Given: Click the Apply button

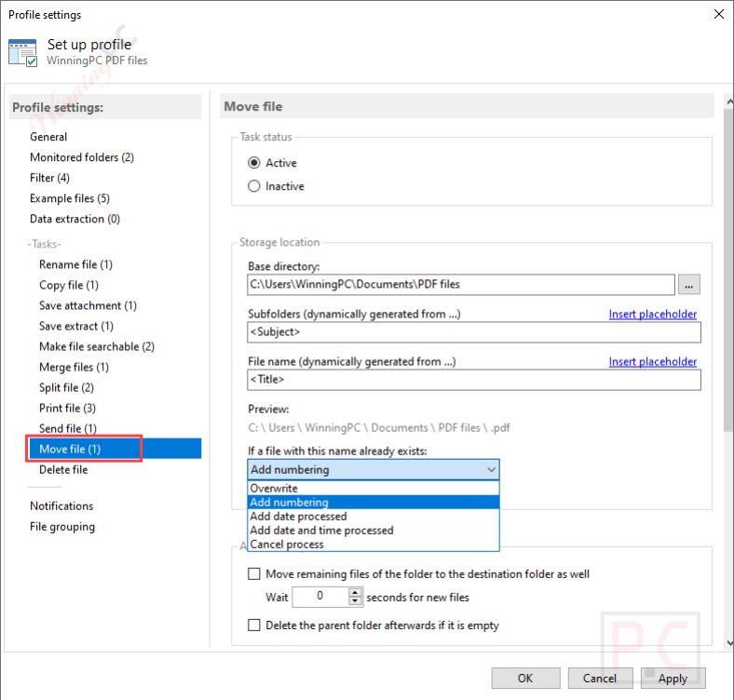Looking at the screenshot, I should pos(673,678).
